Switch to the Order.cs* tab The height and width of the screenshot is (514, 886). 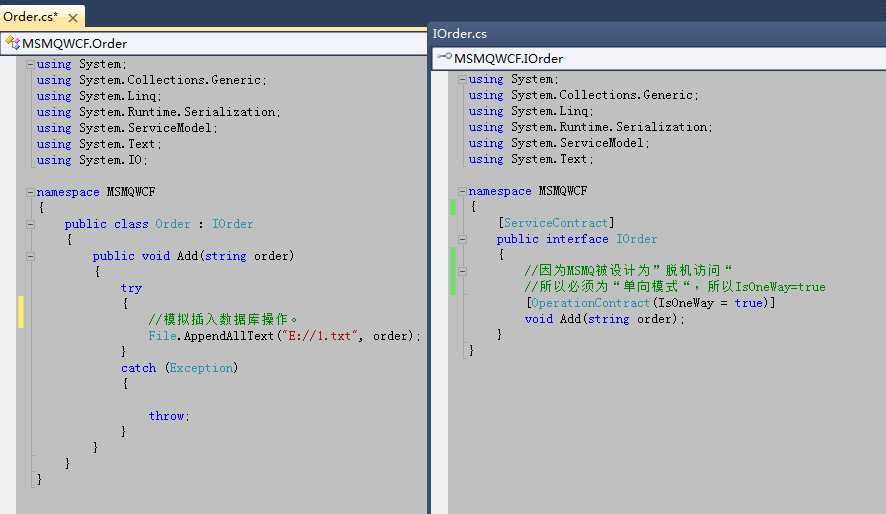click(x=31, y=17)
